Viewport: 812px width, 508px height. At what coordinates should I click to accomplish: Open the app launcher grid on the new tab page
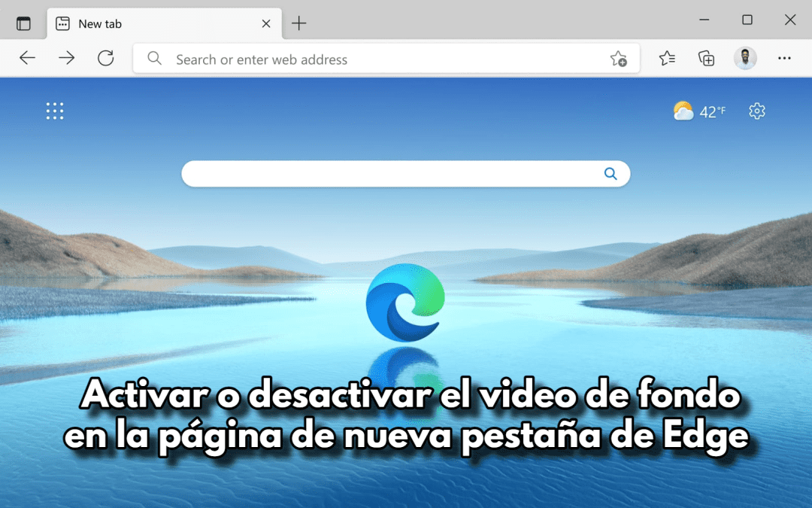(x=54, y=111)
